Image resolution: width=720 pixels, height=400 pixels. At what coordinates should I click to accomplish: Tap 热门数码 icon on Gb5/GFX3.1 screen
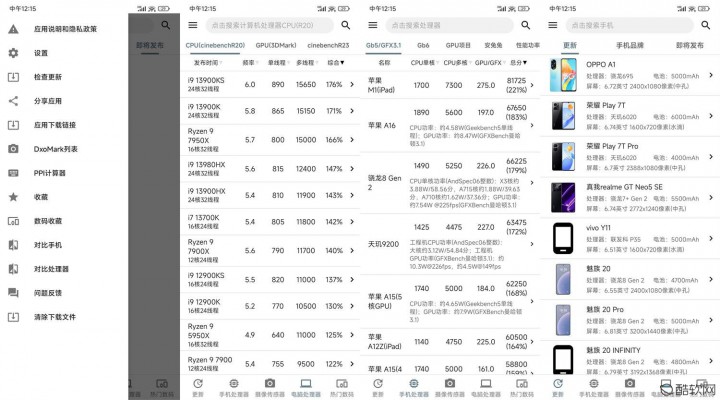(x=522, y=383)
